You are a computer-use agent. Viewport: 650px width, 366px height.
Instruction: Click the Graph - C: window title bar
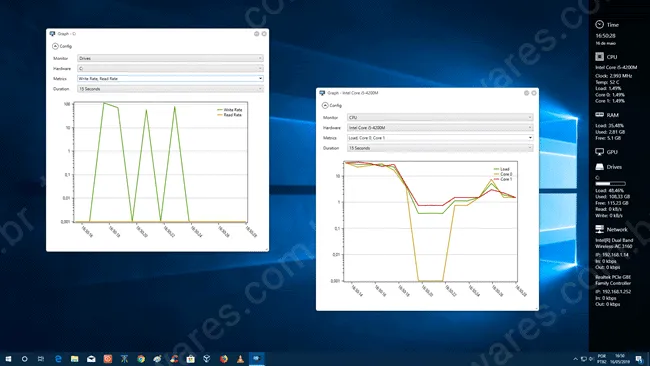158,34
